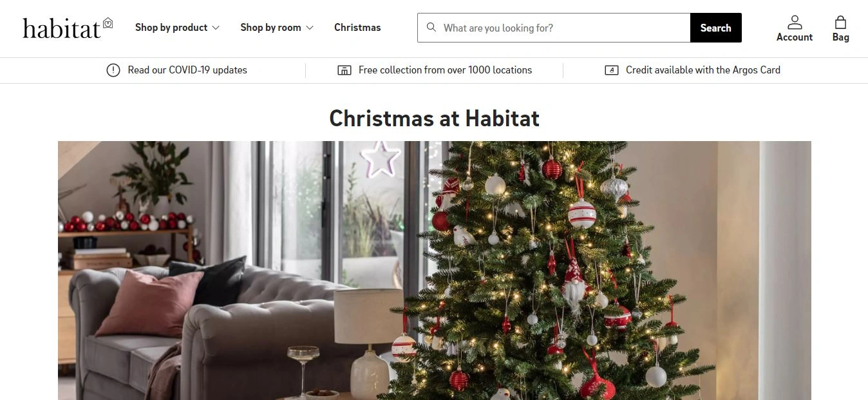Open the Christmas menu item
The height and width of the screenshot is (400, 868).
[x=357, y=28]
